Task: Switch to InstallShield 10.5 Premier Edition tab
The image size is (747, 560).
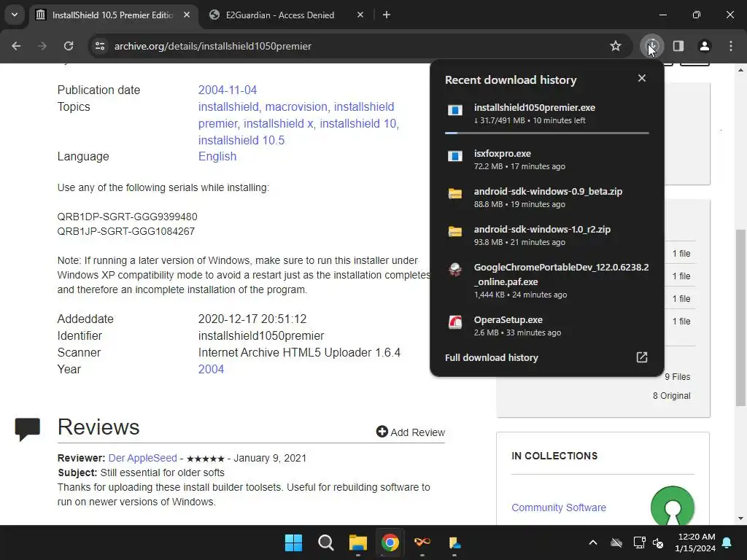Action: [112, 15]
